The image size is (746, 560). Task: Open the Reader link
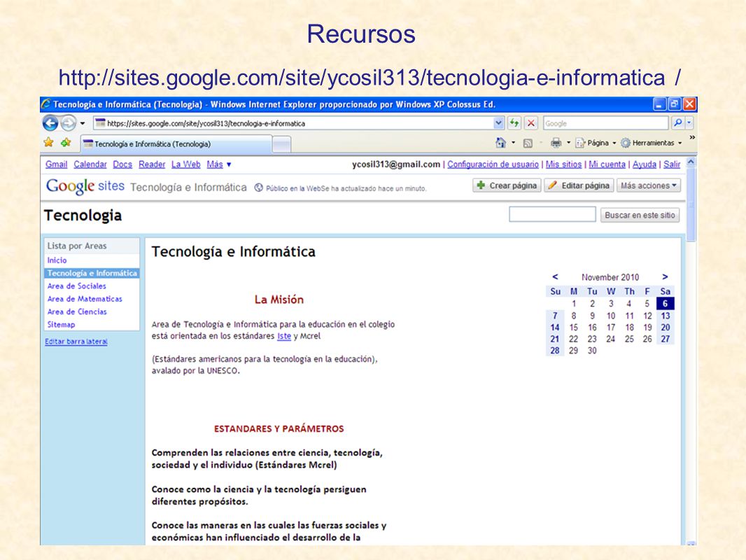point(152,164)
